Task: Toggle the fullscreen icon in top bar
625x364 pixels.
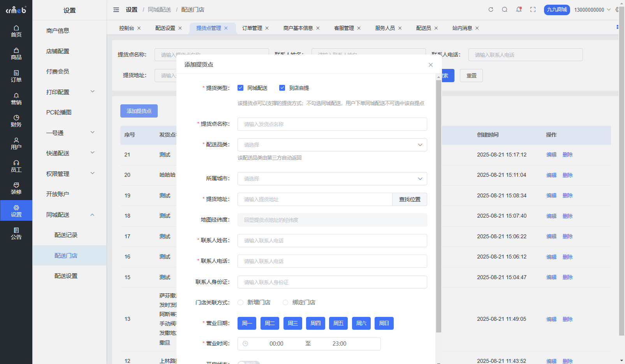Action: (533, 10)
